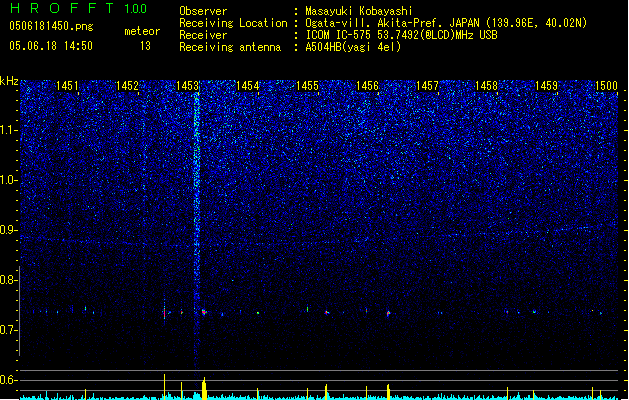The height and width of the screenshot is (400, 629).
Task: Click the 1453 time marker
Action: pyautogui.click(x=187, y=86)
